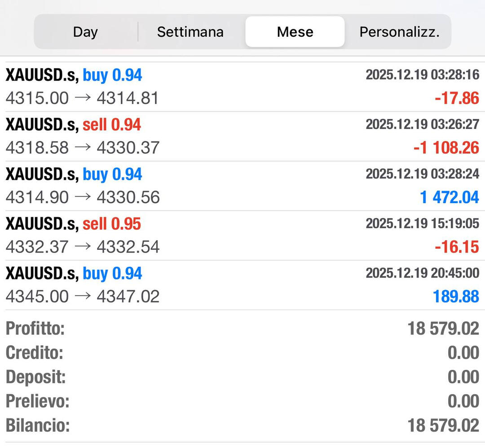Select the Settimana period tab

(190, 32)
